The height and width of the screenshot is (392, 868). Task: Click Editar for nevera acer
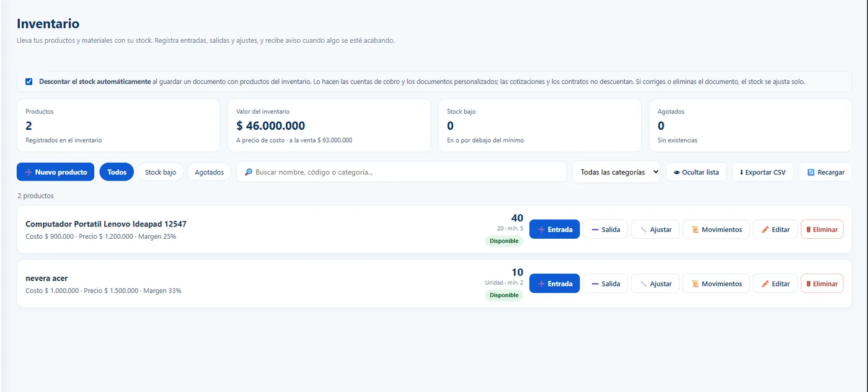pos(775,283)
